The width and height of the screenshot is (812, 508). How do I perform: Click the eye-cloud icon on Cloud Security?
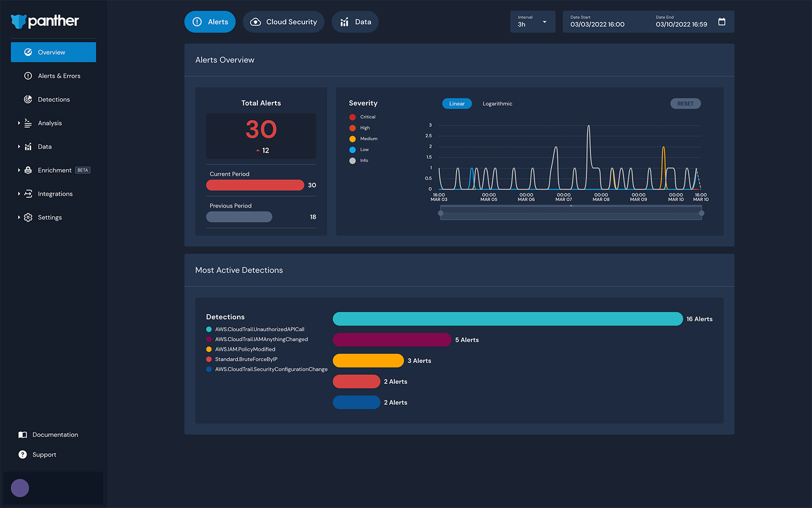click(x=256, y=22)
